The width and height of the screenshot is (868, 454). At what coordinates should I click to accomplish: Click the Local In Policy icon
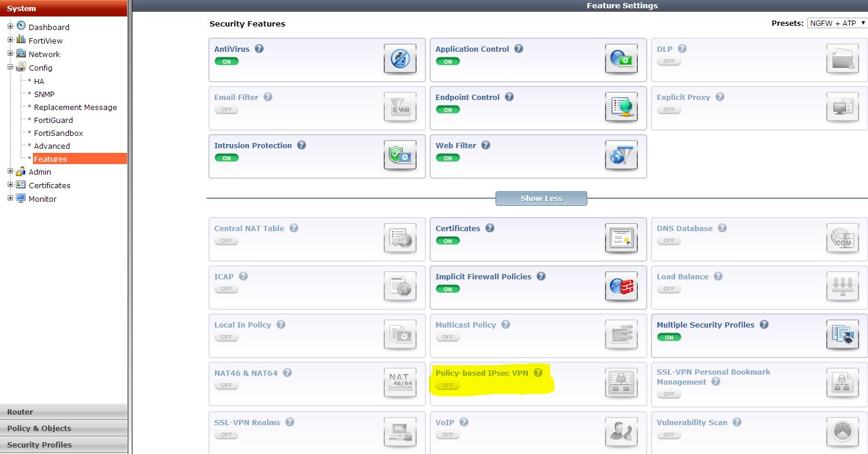(400, 335)
